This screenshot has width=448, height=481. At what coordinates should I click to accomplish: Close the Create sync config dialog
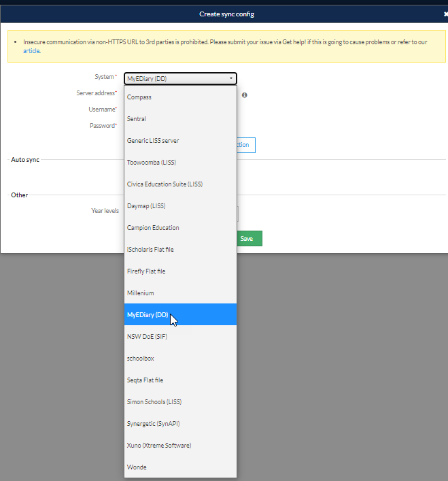445,14
